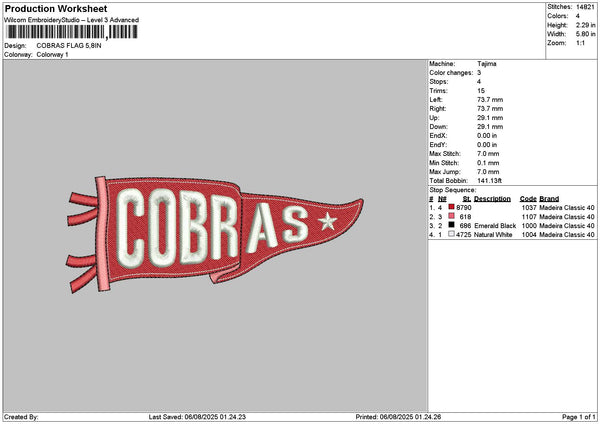Screen dimensions: 600x424
Task: Click the Height value 2.29 in
Action: click(x=585, y=25)
